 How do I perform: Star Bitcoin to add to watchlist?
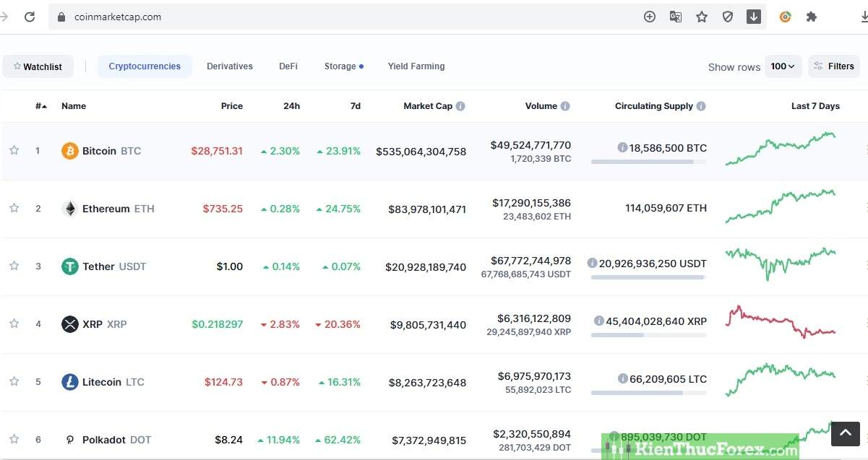point(14,150)
